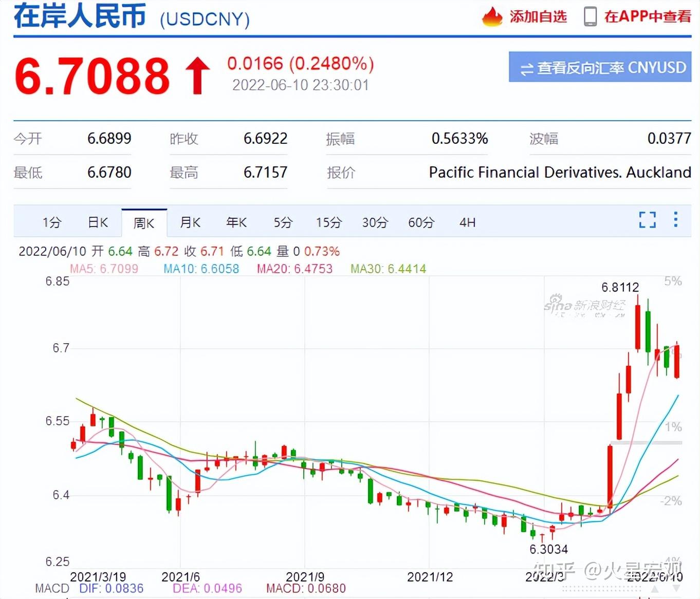This screenshot has width=700, height=599.
Task: Click the 6.85 price axis label
Action: click(58, 281)
